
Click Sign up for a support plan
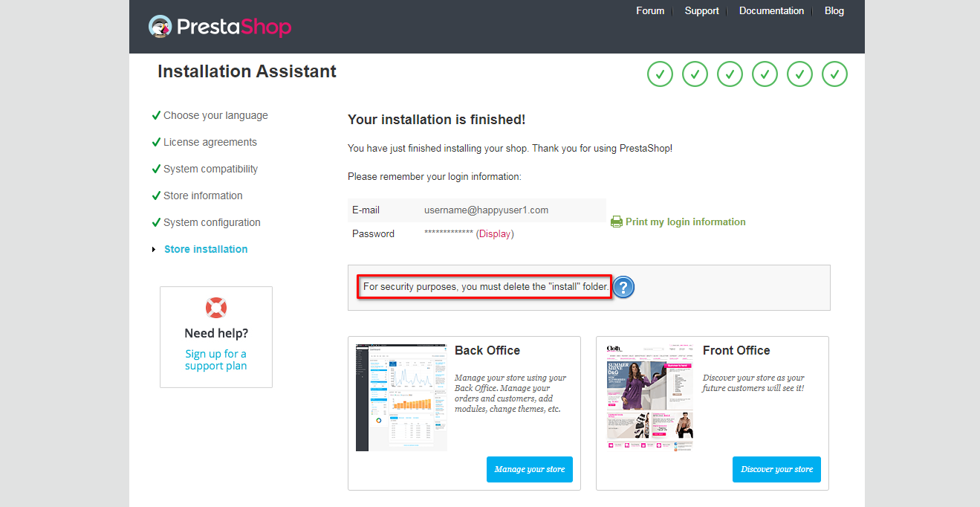216,360
